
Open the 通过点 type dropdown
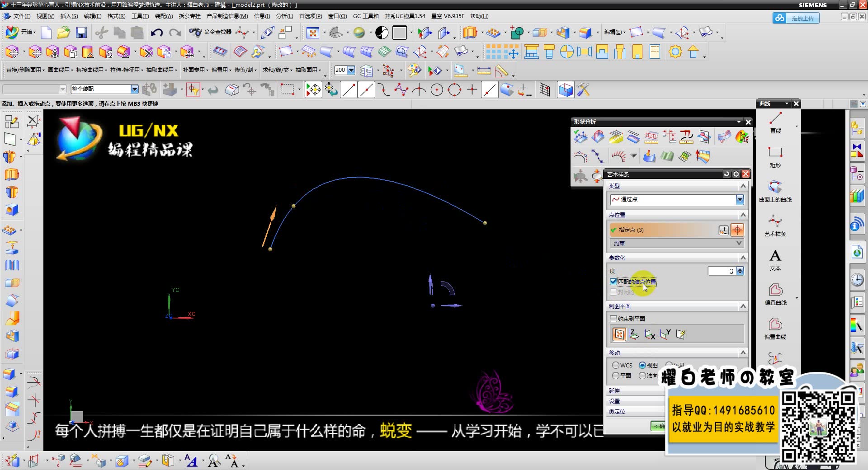677,199
